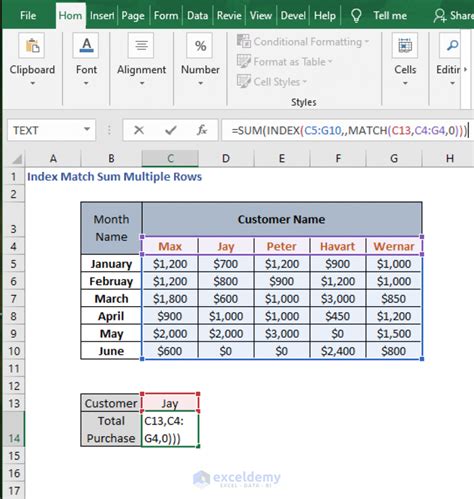Confirm the formula with the checkmark

coord(171,130)
